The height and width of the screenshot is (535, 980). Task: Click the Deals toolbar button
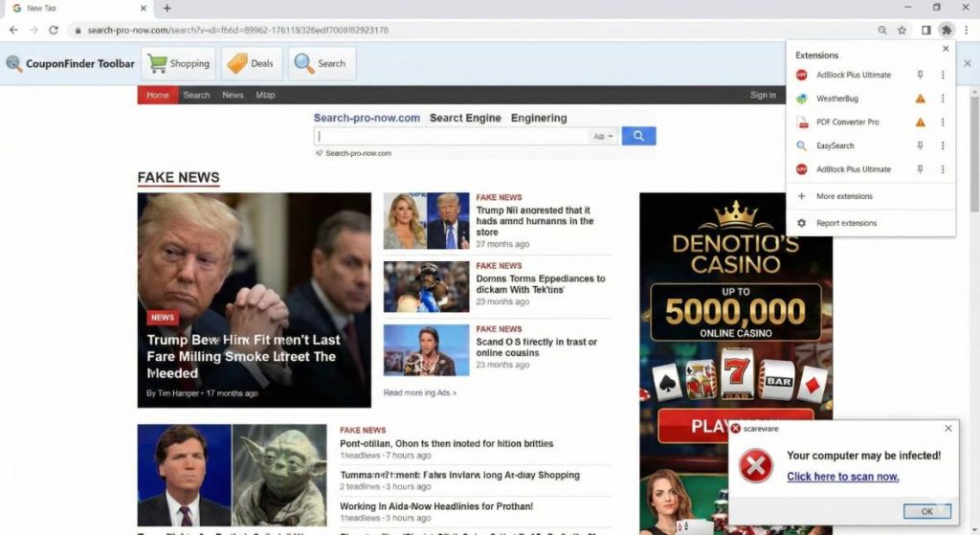pyautogui.click(x=252, y=63)
